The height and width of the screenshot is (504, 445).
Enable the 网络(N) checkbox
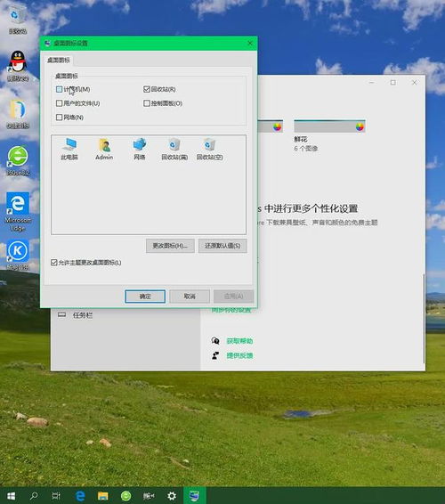point(59,117)
